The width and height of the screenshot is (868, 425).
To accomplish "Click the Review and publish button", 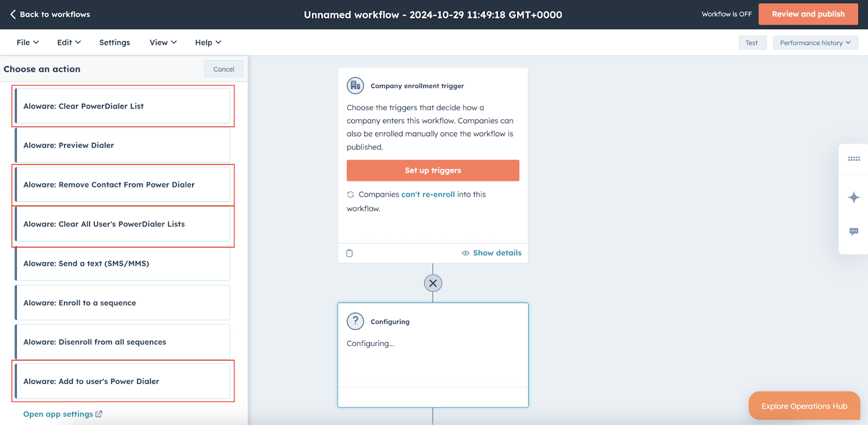I will coord(808,14).
